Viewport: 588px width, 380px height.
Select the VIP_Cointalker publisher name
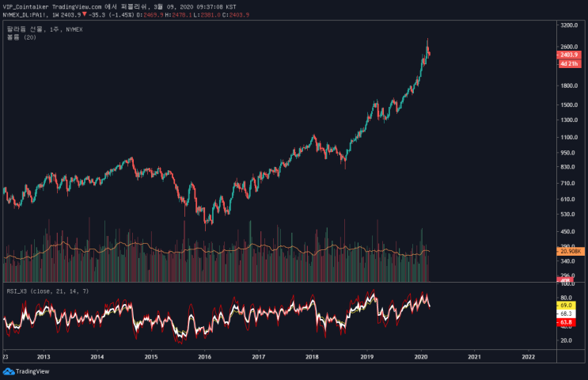pos(25,7)
